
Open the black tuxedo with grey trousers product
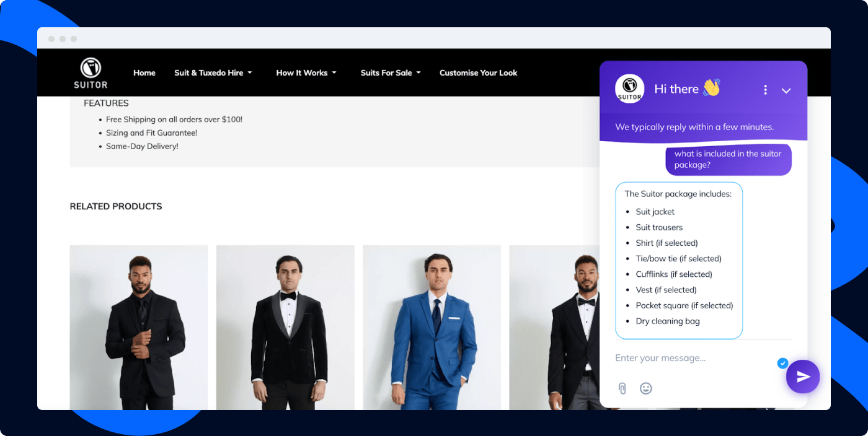point(555,328)
